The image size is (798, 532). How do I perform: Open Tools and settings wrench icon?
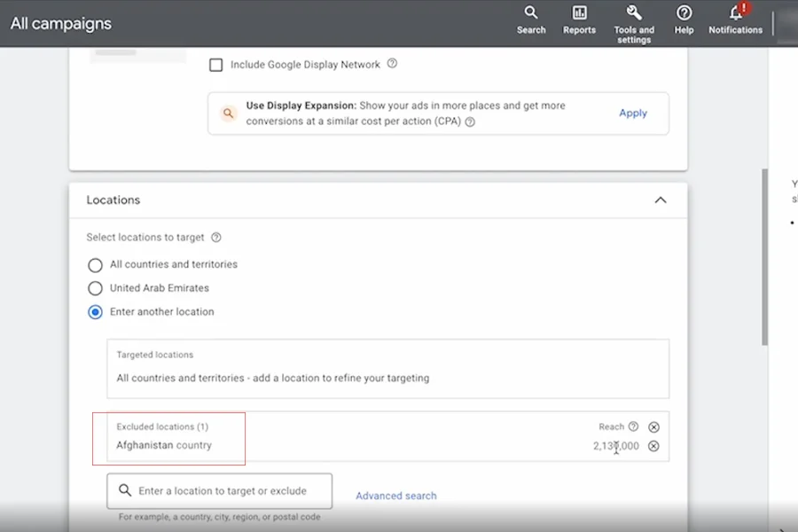point(634,24)
